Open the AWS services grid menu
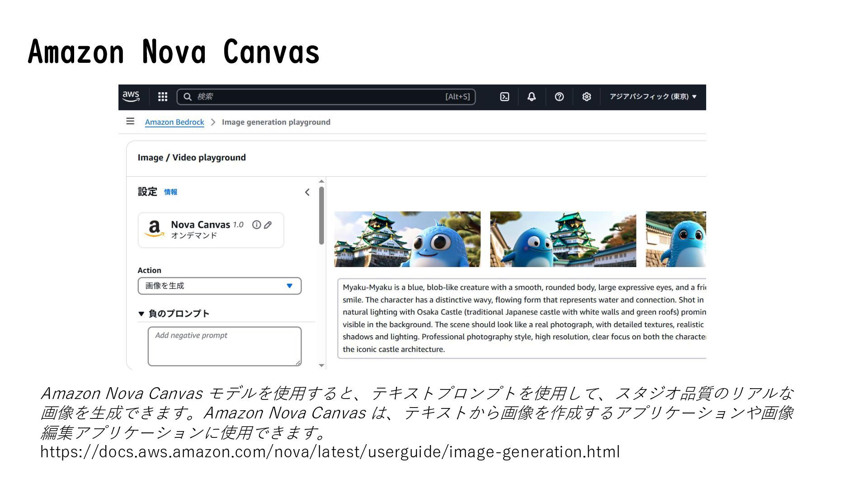The width and height of the screenshot is (868, 488). click(163, 97)
